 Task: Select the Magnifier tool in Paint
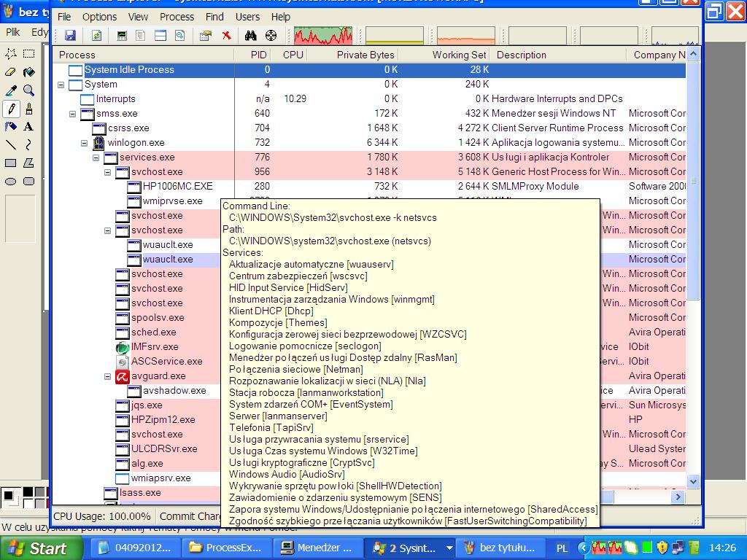(29, 90)
